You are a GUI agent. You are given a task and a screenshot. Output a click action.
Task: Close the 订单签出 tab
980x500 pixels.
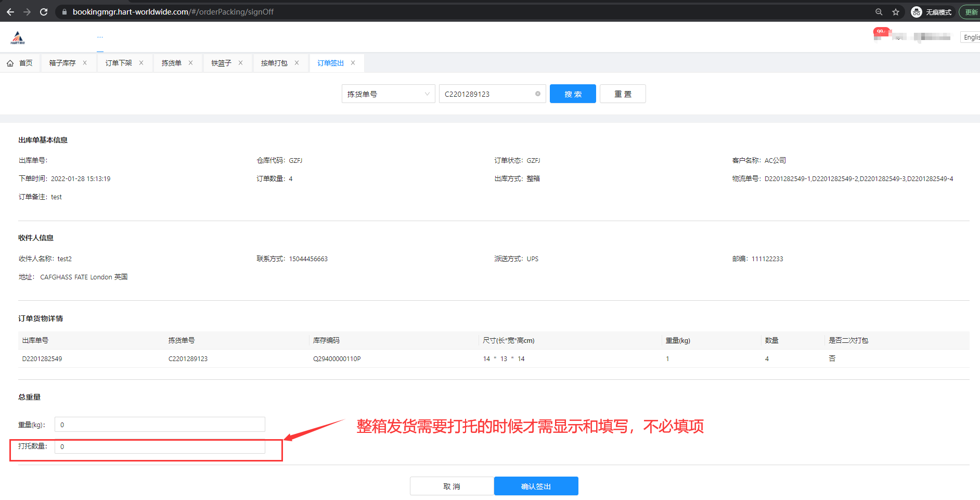point(353,63)
